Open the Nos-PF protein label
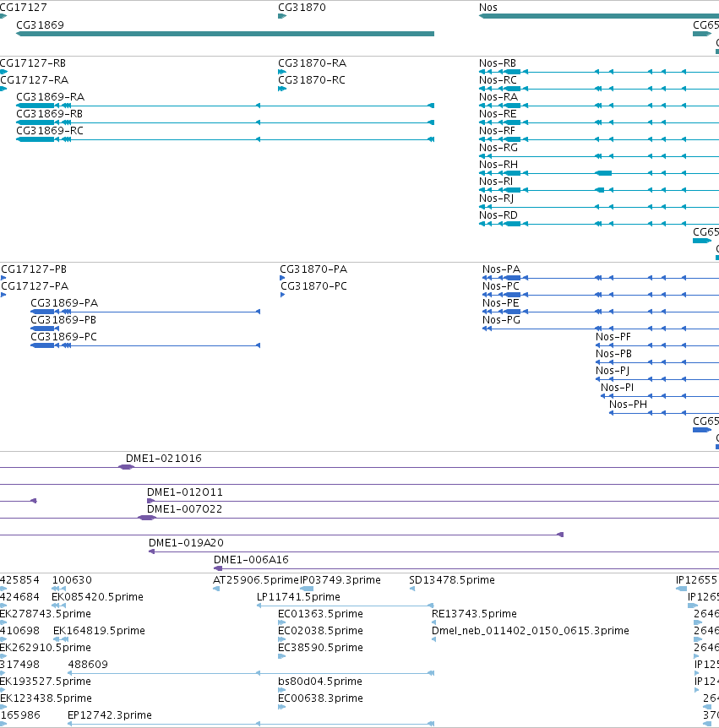The image size is (719, 728). coord(613,337)
